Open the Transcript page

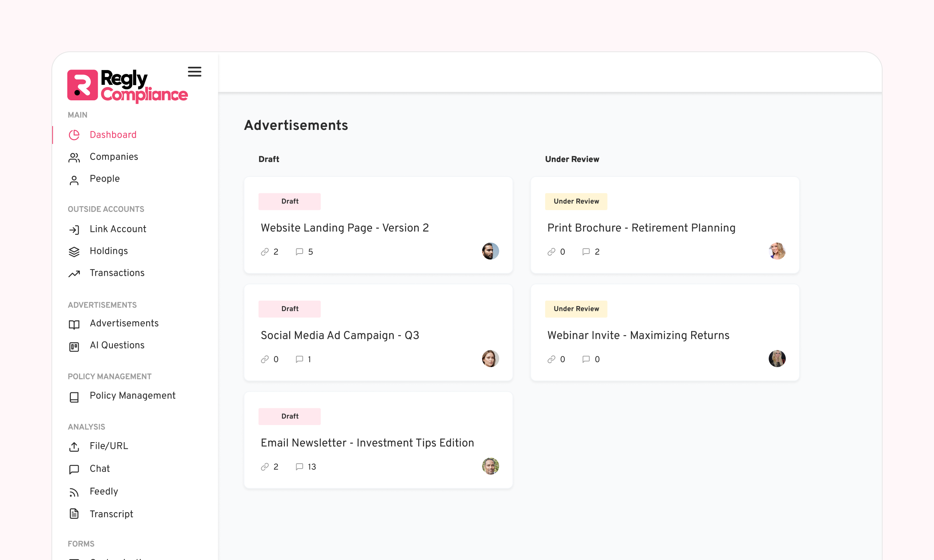click(x=111, y=514)
